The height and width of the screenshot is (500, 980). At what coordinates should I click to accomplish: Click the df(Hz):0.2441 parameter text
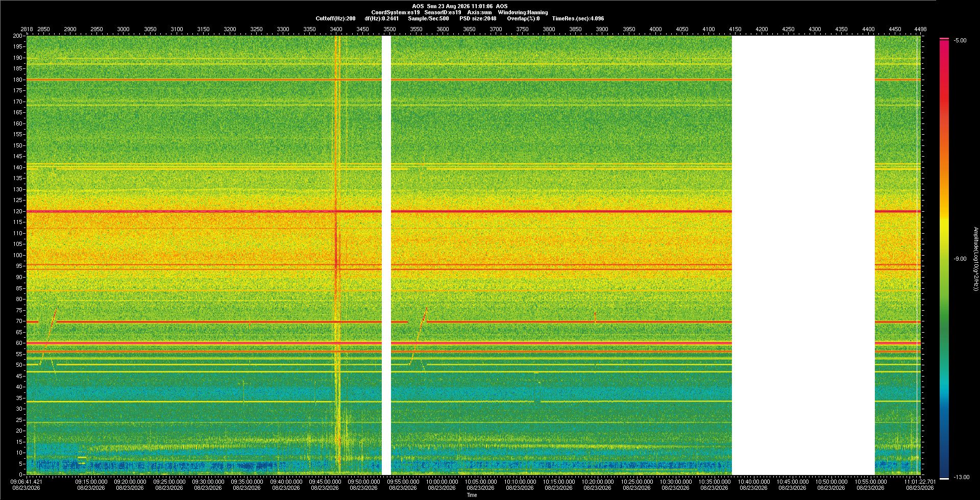coord(381,18)
